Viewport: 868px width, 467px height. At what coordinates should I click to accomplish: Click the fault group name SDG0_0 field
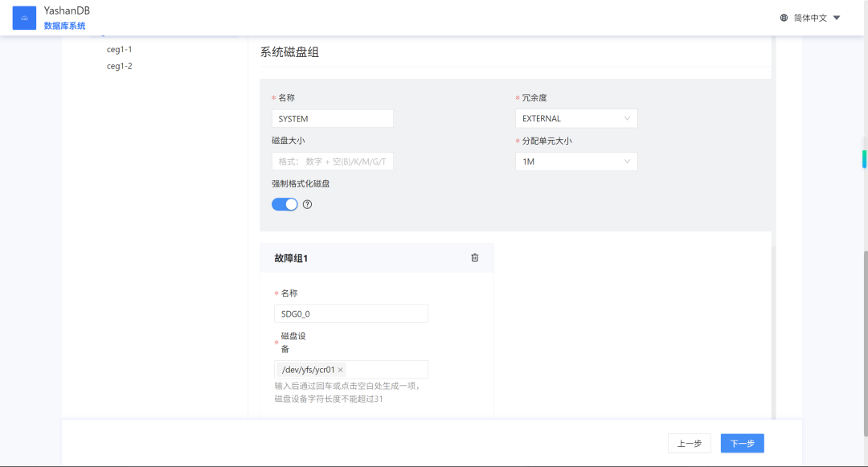(x=351, y=313)
